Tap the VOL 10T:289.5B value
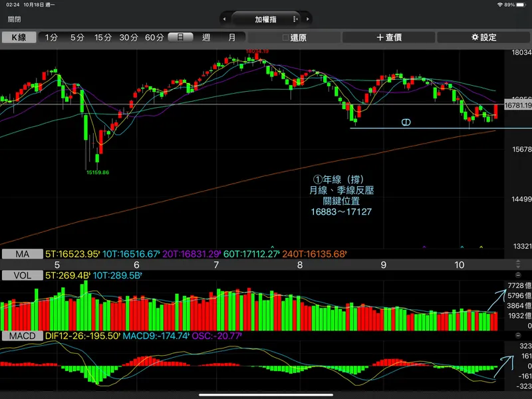Screen dimensions: 532x399 pyautogui.click(x=117, y=275)
